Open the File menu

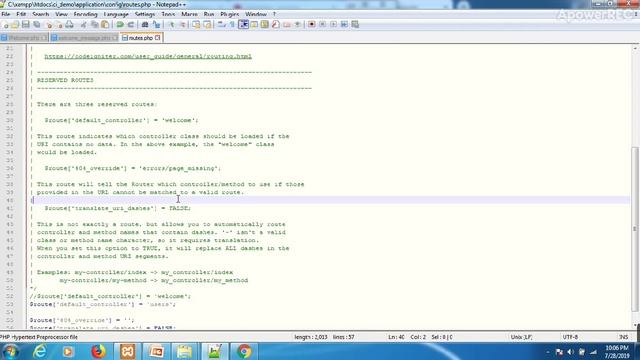pos(6,14)
